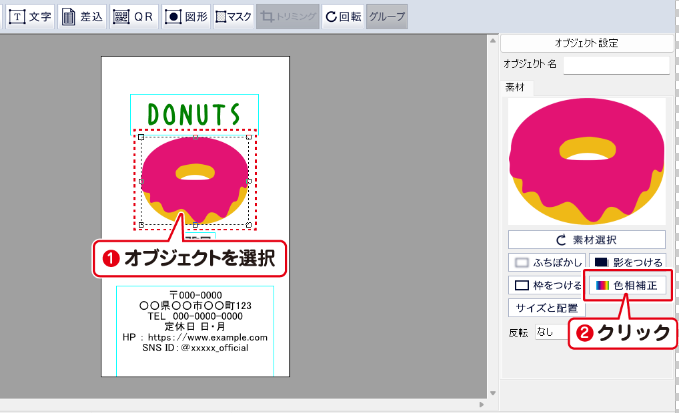
Task: Click the オブジェクト名 input field
Action: tap(616, 65)
